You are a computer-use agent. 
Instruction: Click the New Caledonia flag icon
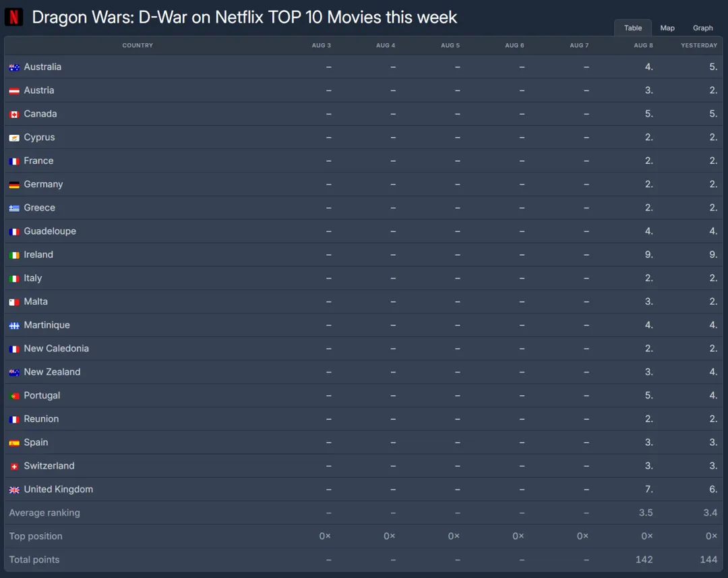(x=14, y=349)
